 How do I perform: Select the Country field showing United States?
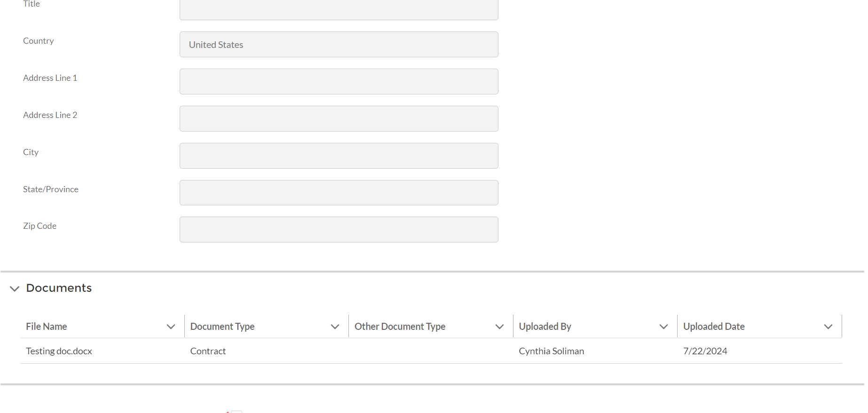tap(339, 45)
